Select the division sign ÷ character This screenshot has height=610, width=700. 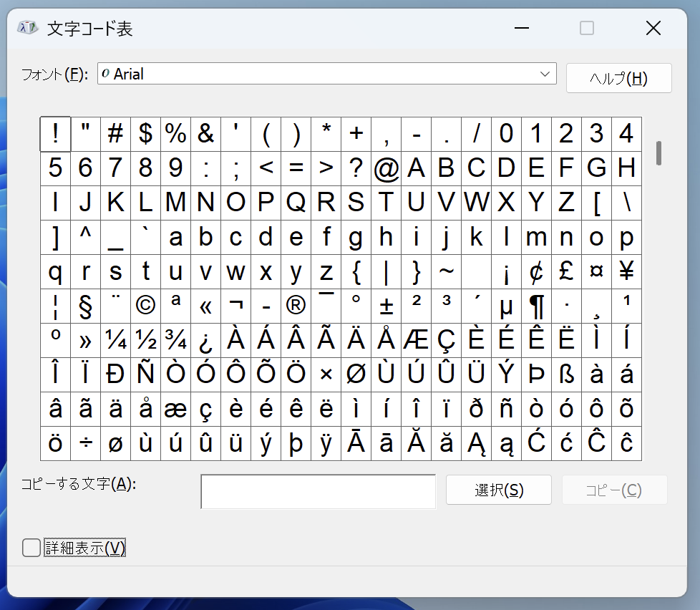coord(85,444)
